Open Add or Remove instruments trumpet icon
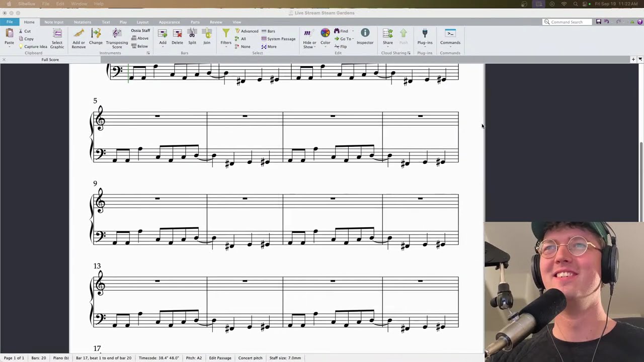 pos(78,34)
